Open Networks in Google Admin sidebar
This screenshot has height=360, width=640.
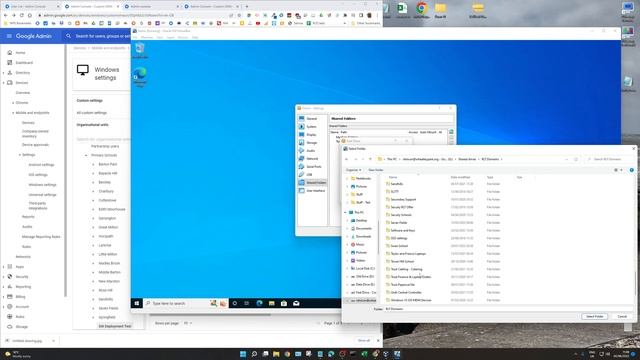(x=23, y=257)
